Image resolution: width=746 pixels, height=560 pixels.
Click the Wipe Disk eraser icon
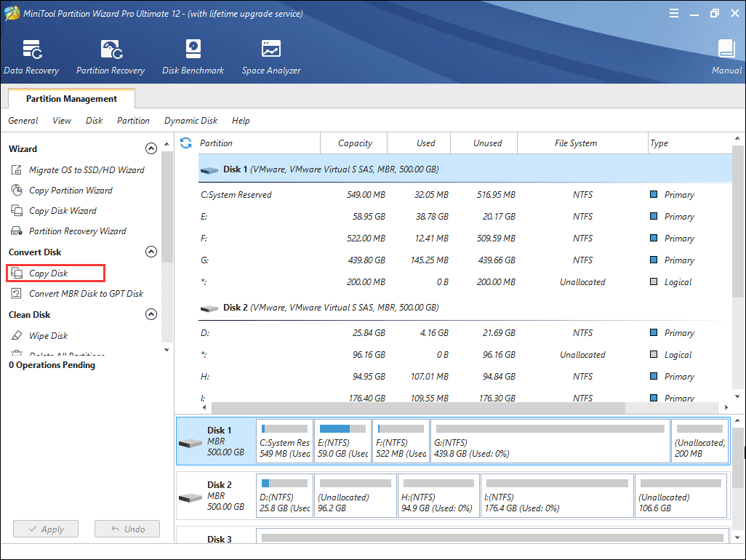point(17,335)
